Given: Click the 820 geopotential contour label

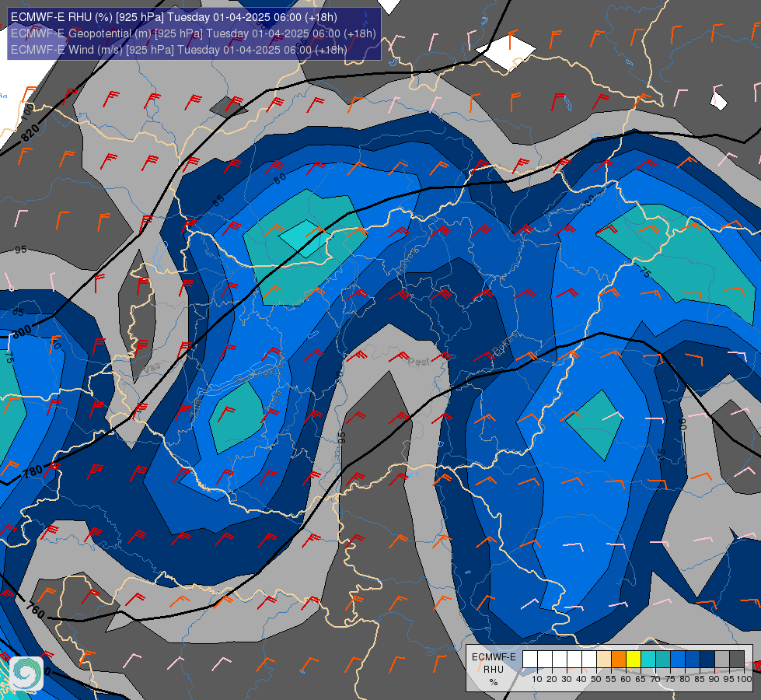Looking at the screenshot, I should coord(30,132).
